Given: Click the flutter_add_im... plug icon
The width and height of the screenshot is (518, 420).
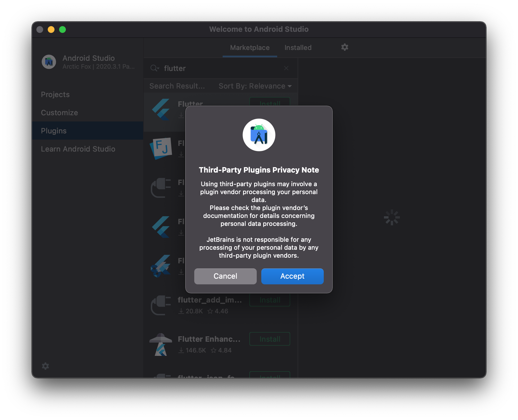Looking at the screenshot, I should 161,305.
